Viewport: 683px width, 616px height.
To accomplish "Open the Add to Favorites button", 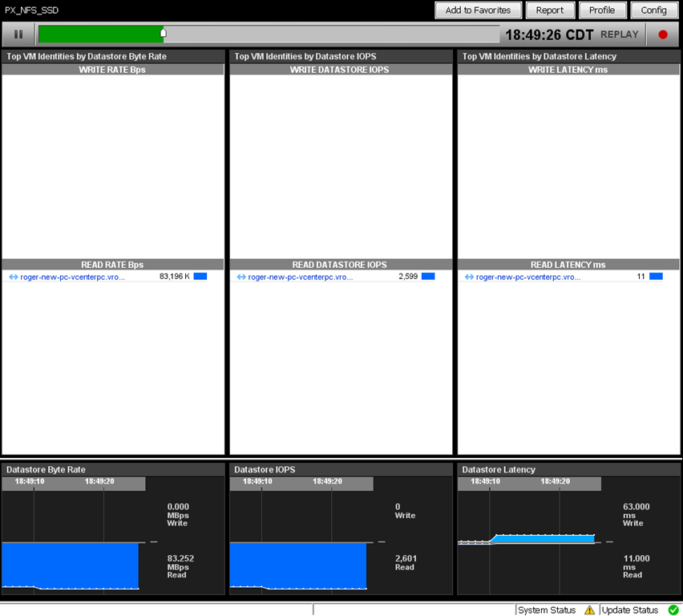I will (478, 10).
